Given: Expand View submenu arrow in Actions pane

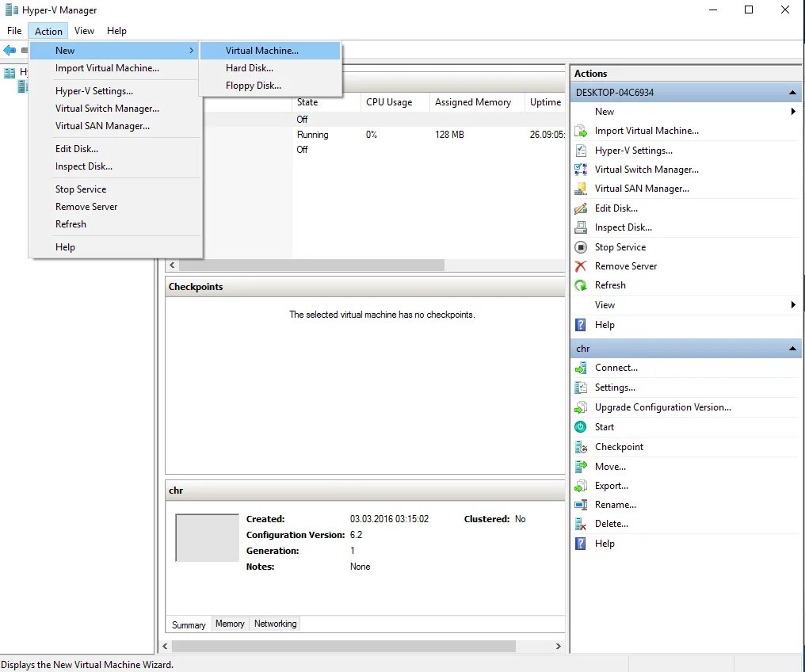Looking at the screenshot, I should click(793, 305).
